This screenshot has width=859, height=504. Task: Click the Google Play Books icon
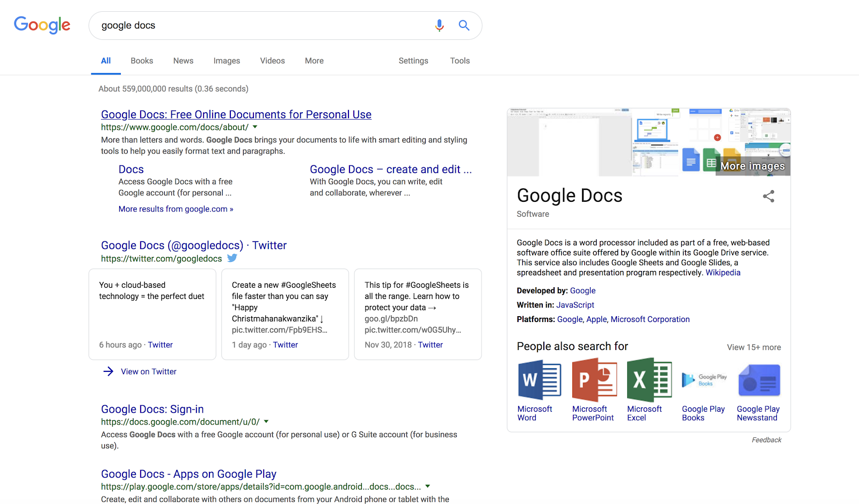tap(704, 381)
